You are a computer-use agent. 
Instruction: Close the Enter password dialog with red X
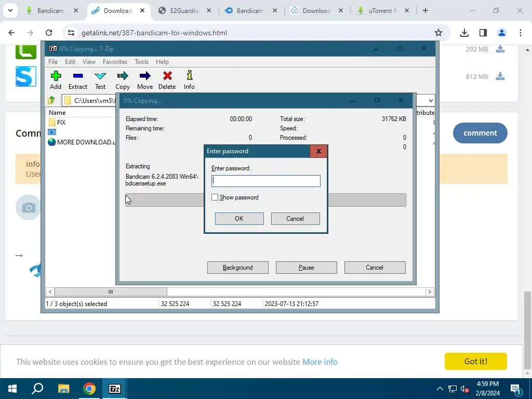point(318,151)
